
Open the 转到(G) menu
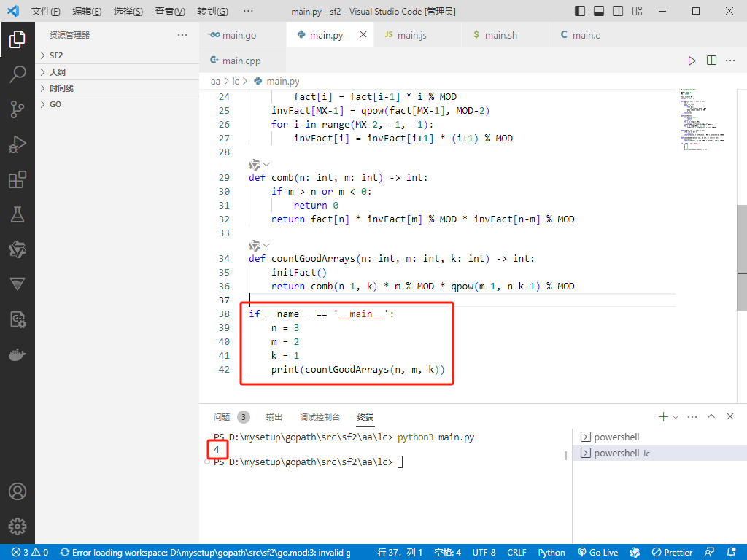point(212,11)
